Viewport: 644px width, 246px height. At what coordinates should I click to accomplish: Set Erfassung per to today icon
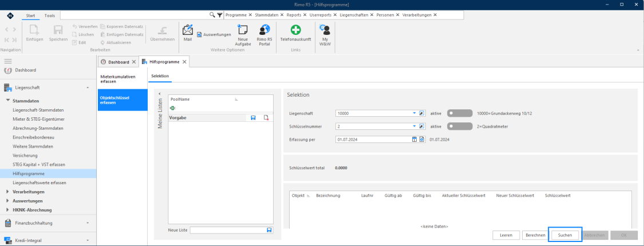click(x=421, y=140)
